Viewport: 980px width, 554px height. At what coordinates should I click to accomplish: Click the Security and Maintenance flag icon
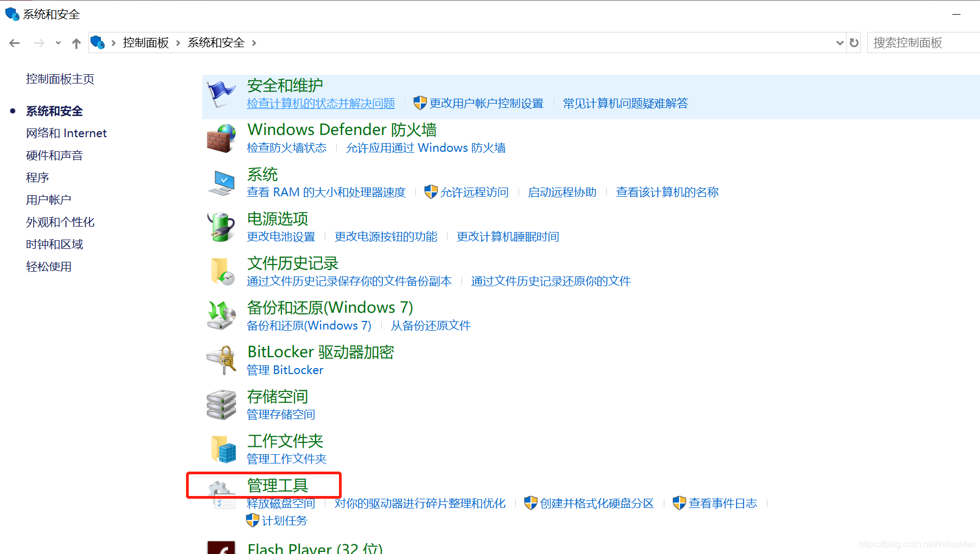(x=221, y=94)
